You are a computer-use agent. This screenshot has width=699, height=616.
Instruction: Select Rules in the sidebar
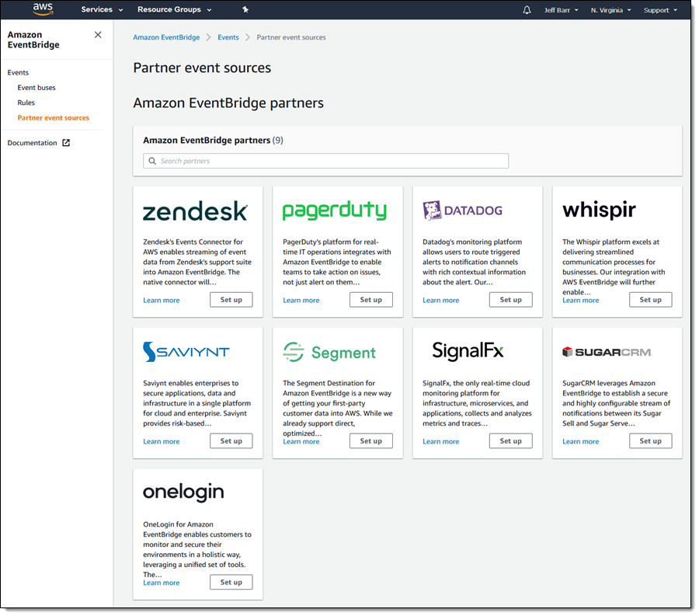click(26, 103)
